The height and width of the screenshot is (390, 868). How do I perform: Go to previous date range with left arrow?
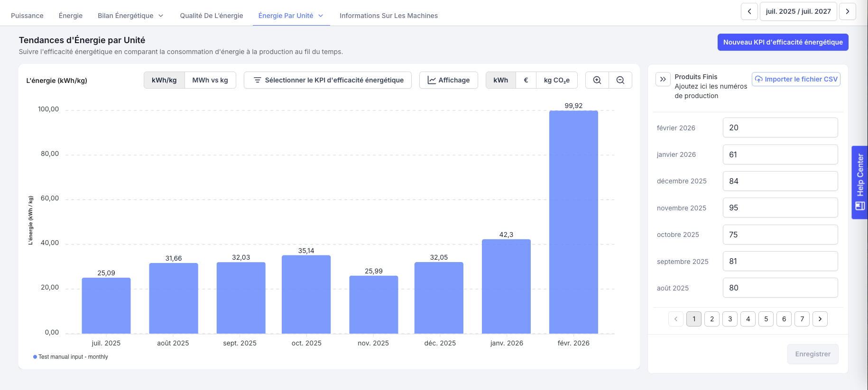pos(749,11)
